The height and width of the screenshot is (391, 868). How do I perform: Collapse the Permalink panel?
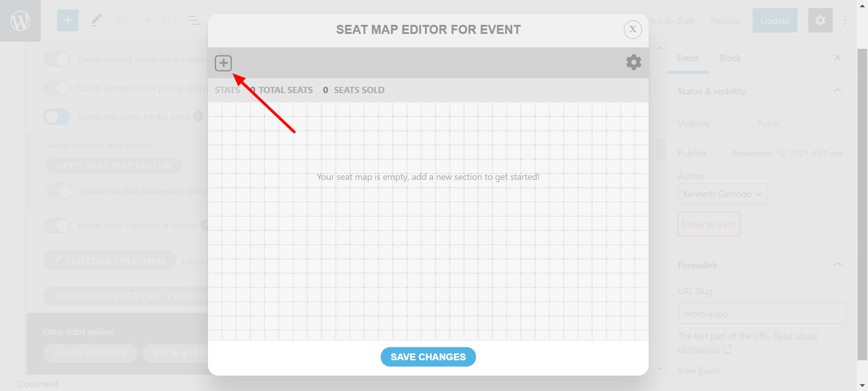[837, 265]
